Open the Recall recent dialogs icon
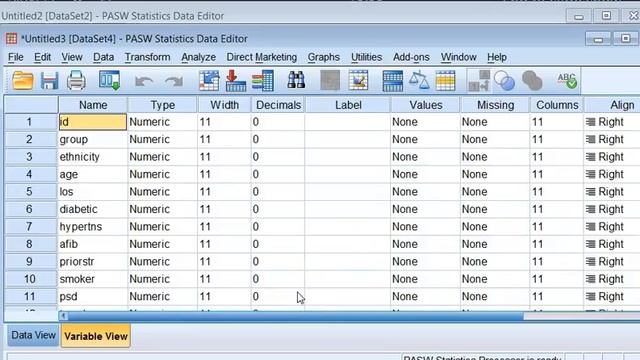 tap(109, 80)
